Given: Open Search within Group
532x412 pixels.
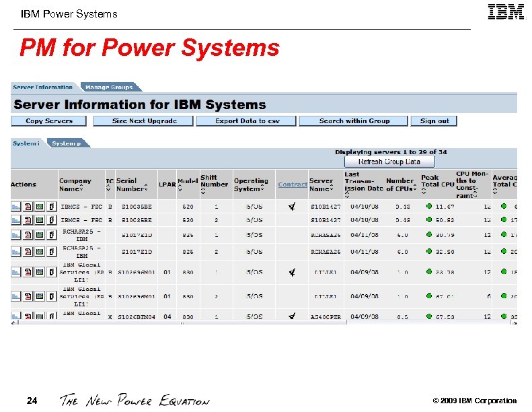Looking at the screenshot, I should (353, 121).
